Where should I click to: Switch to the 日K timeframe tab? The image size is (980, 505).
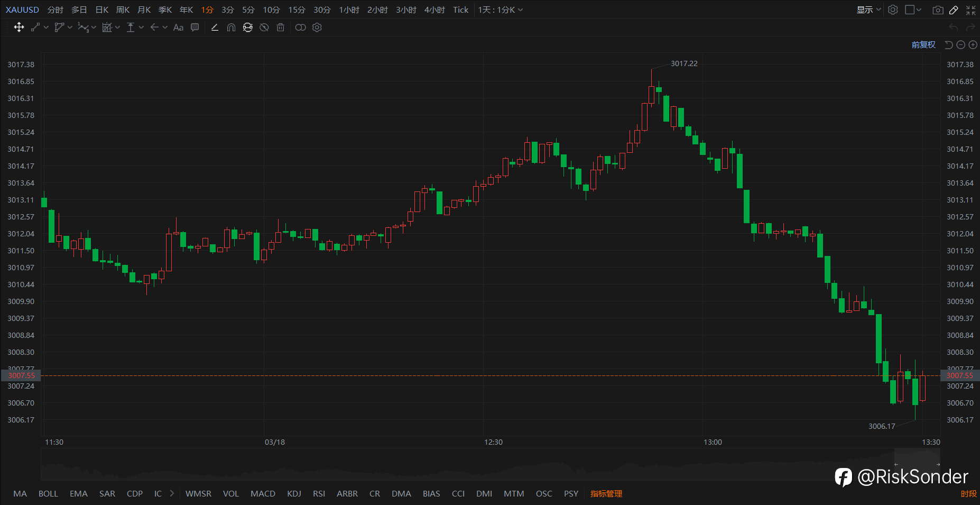(x=102, y=10)
